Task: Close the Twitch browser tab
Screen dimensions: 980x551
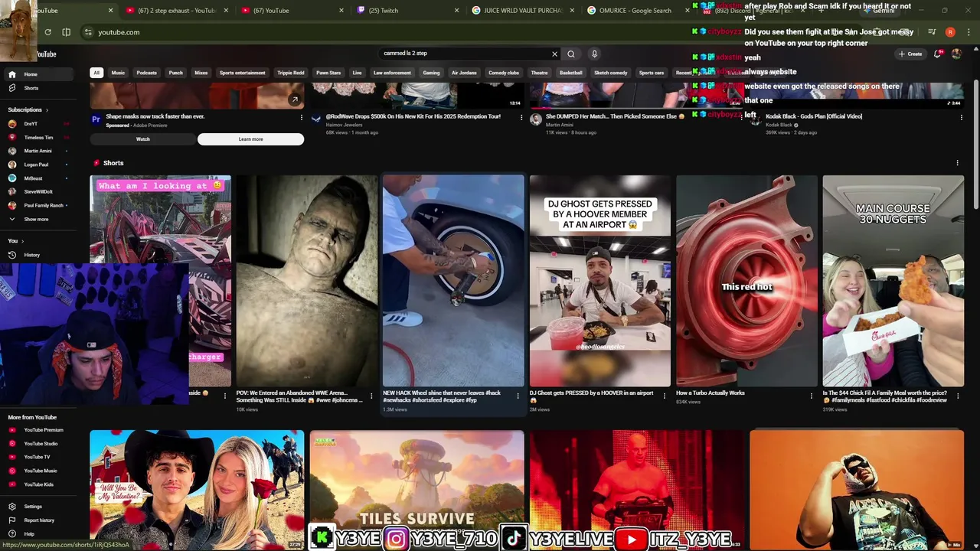Action: [x=457, y=11]
